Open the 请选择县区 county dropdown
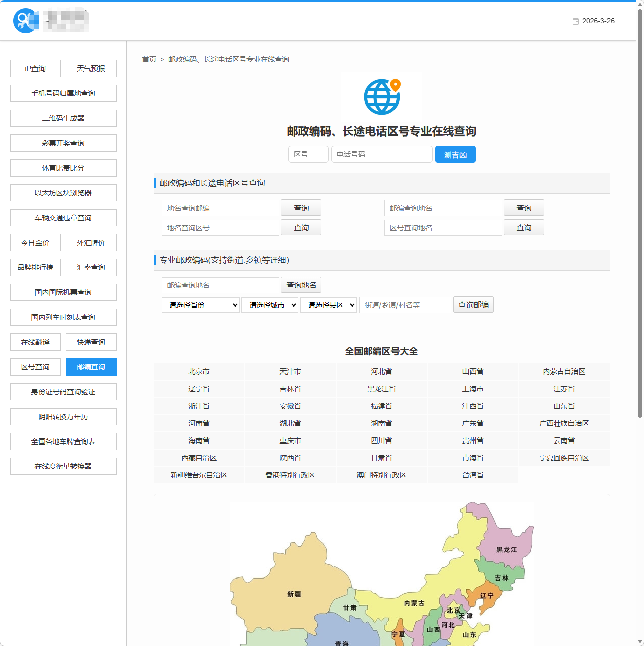Image resolution: width=644 pixels, height=646 pixels. (x=328, y=304)
